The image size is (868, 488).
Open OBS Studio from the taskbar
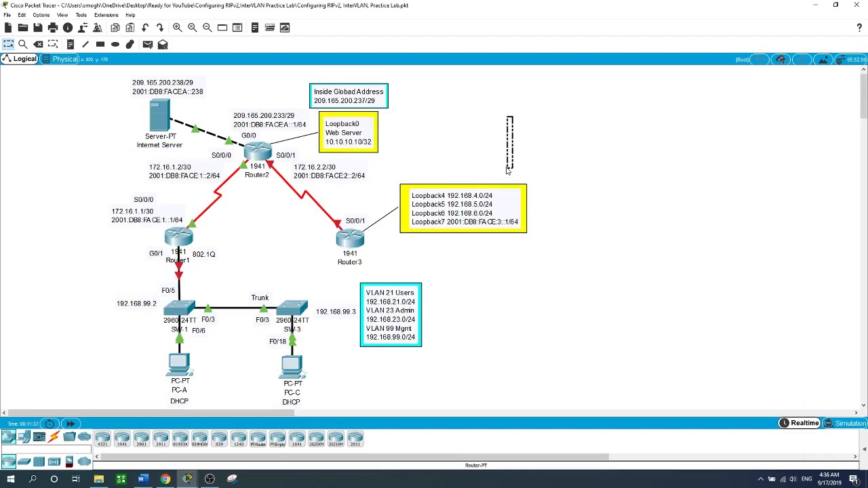(210, 479)
